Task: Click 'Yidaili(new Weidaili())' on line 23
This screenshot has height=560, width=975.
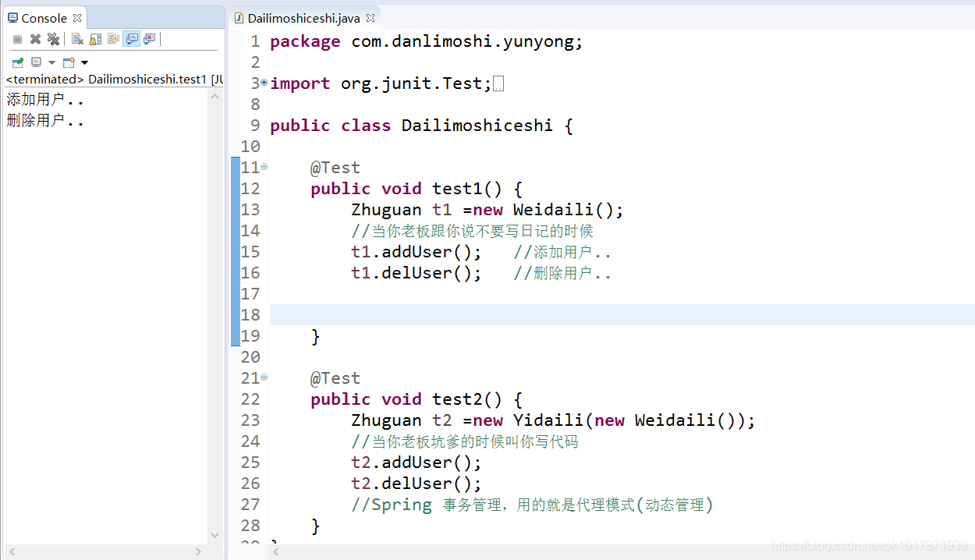Action: (629, 420)
